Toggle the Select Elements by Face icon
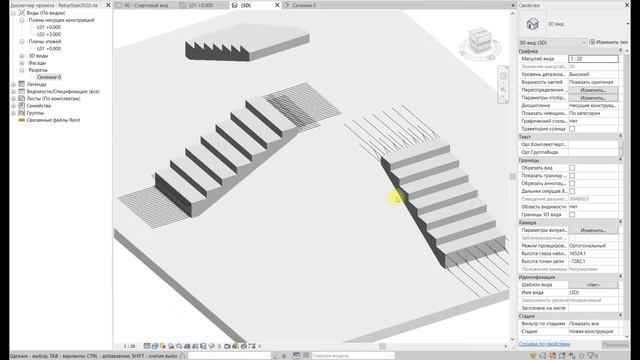This screenshot has height=360, width=640. click(x=562, y=356)
